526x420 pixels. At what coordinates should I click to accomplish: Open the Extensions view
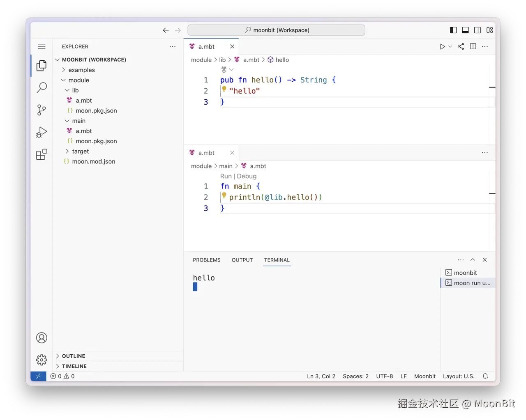42,154
